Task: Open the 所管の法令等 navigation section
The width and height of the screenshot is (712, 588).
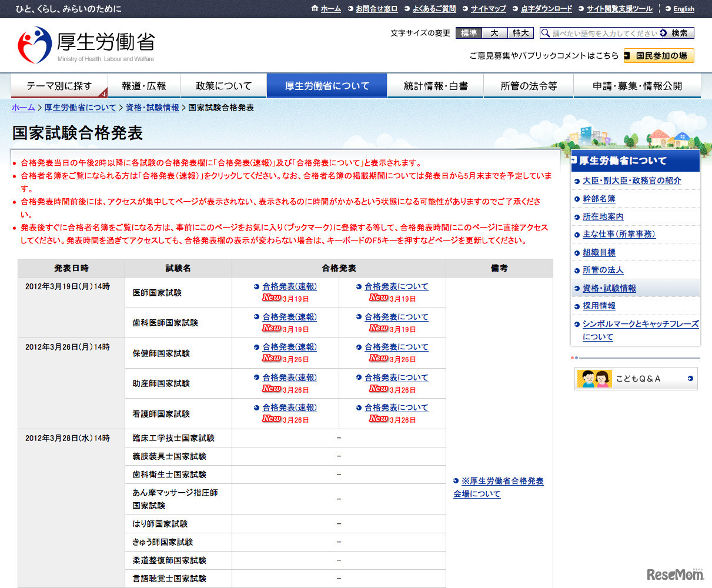Action: (528, 85)
